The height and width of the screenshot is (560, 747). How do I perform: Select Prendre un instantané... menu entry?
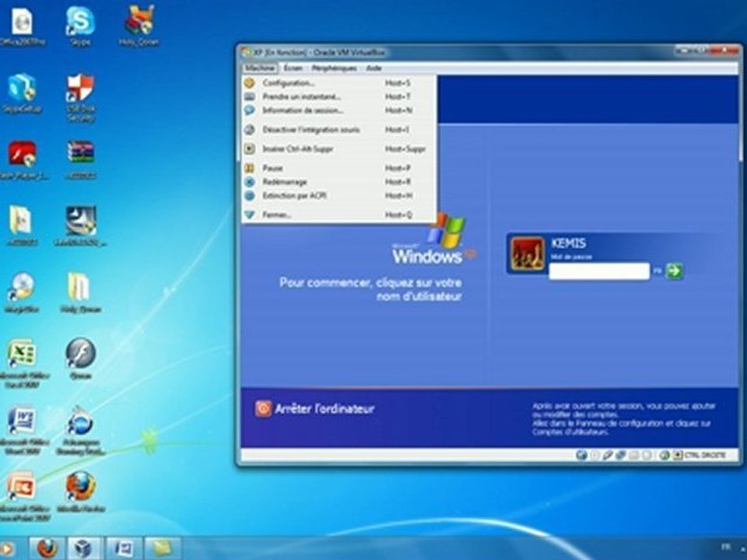(x=339, y=96)
